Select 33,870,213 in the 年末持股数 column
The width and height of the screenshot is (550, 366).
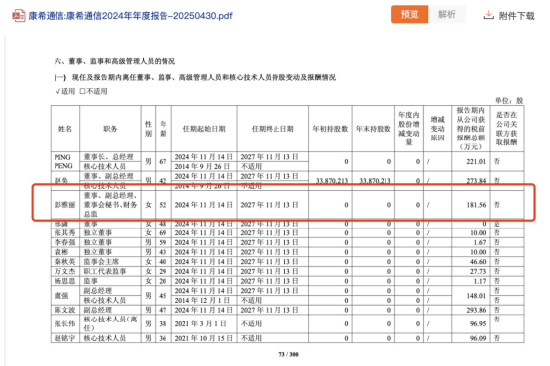375,181
